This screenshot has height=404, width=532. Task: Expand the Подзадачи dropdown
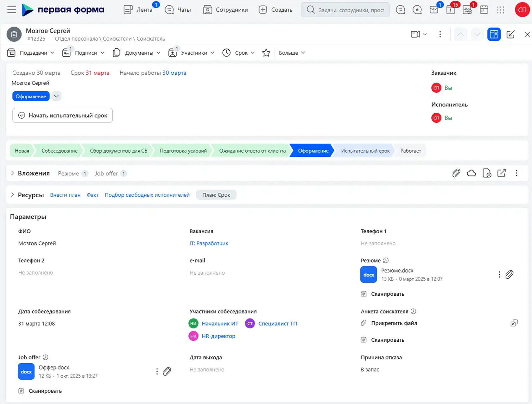click(31, 53)
